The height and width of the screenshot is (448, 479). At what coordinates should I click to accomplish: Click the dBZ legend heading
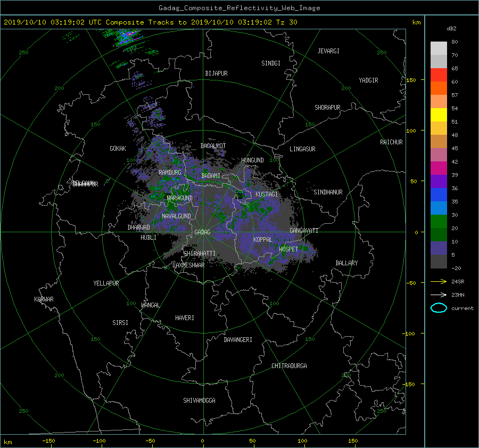coord(451,29)
